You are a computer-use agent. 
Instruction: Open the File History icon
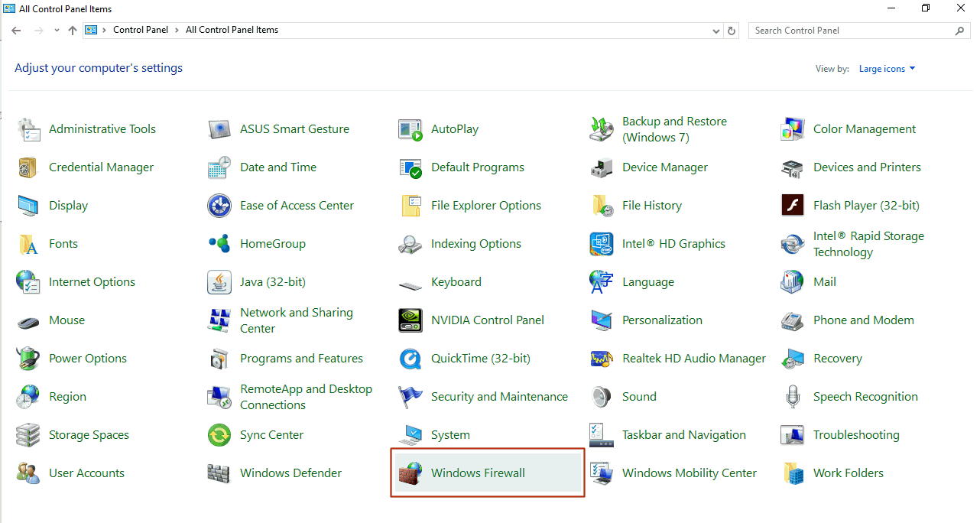(x=602, y=206)
